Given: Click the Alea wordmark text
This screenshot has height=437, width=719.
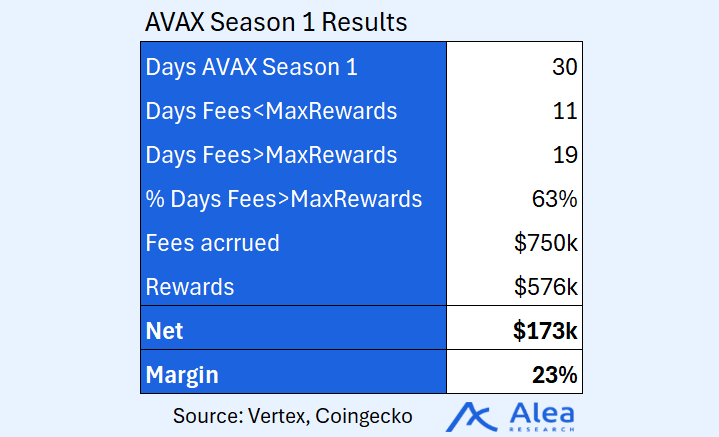Looking at the screenshot, I should coord(542,414).
